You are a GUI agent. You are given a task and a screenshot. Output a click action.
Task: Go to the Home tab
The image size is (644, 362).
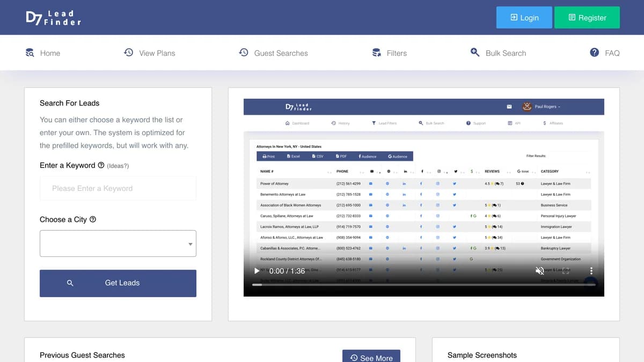pos(43,53)
